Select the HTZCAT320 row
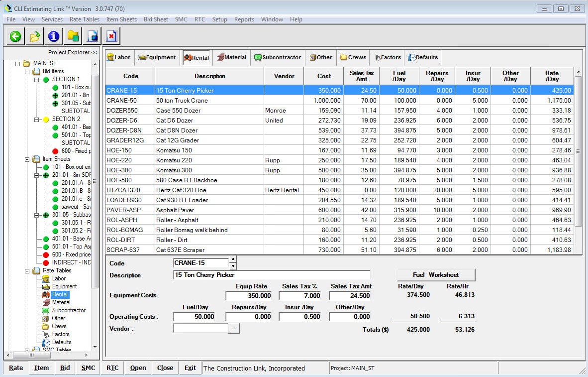 click(339, 190)
